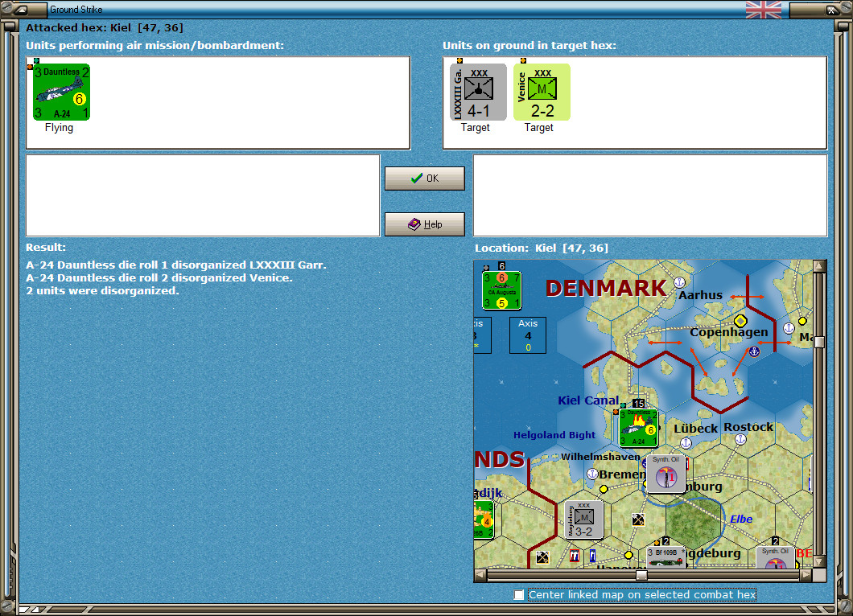
Task: Click the '2 units were disorganized.' line
Action: click(102, 291)
